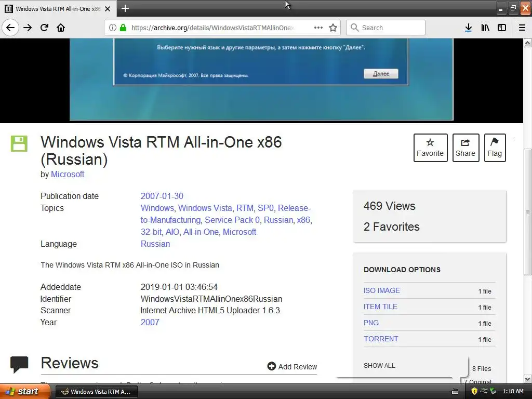Click the security shield tray icon
Viewport: 532px width, 399px height.
[x=474, y=391]
